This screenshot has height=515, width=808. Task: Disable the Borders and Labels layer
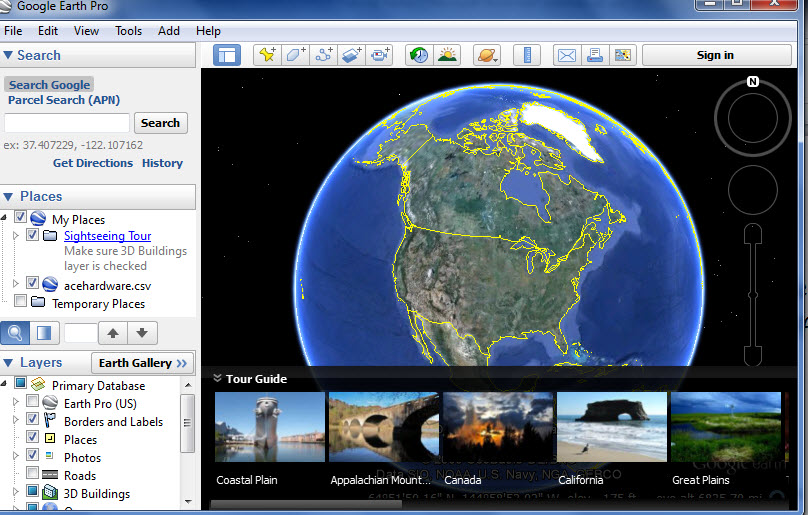pyautogui.click(x=32, y=419)
